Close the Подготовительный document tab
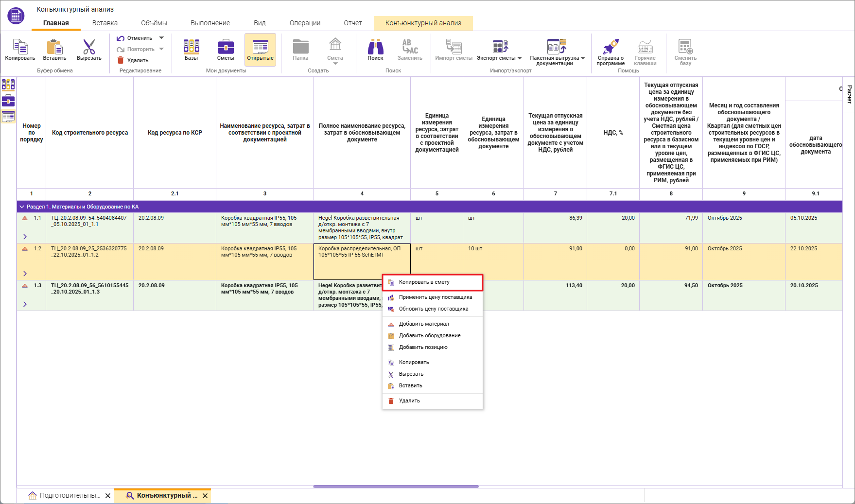The image size is (855, 504). [108, 496]
